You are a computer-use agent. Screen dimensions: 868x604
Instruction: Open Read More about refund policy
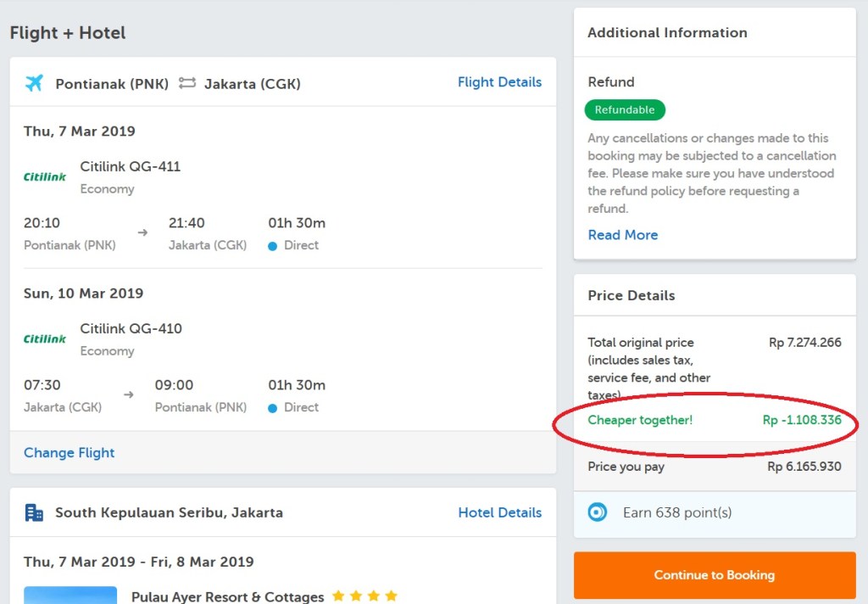(x=623, y=235)
